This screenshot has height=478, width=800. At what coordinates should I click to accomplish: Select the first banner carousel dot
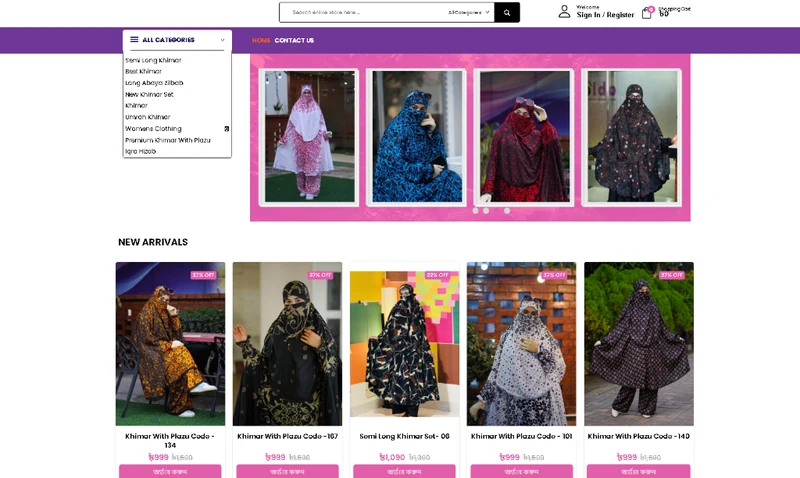pos(476,211)
